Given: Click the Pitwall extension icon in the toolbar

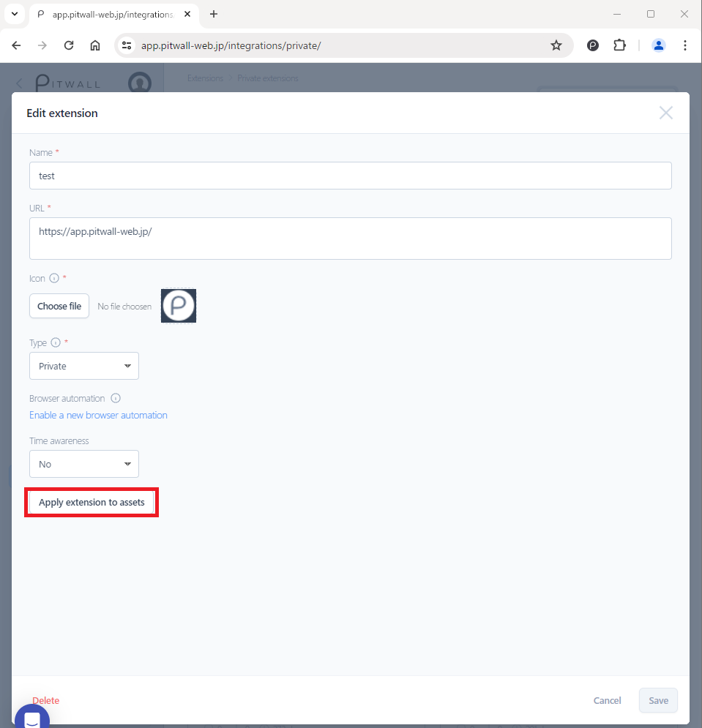Looking at the screenshot, I should pos(592,45).
